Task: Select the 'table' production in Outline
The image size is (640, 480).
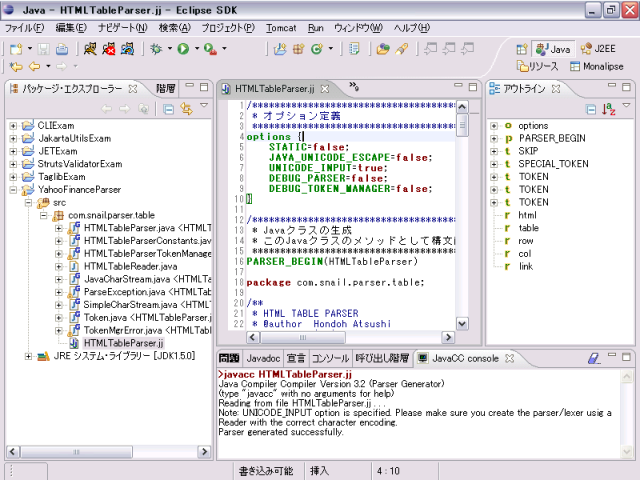Action: pos(528,227)
